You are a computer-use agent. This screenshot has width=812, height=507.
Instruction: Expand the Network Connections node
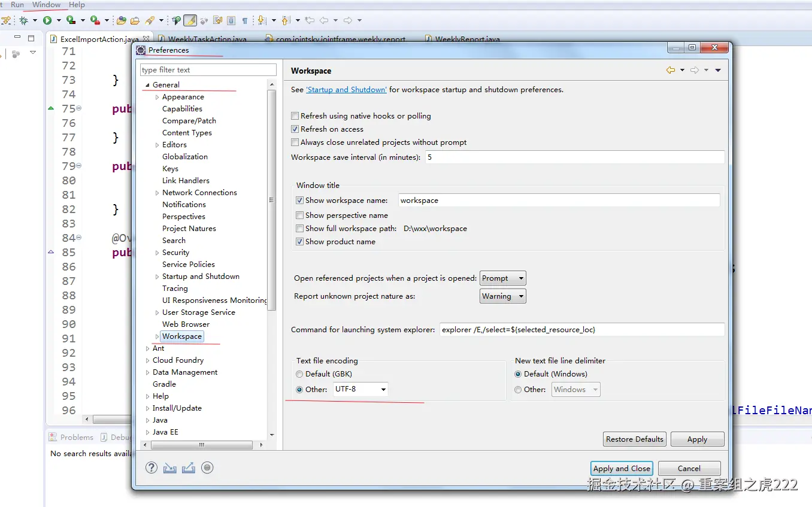tap(157, 193)
